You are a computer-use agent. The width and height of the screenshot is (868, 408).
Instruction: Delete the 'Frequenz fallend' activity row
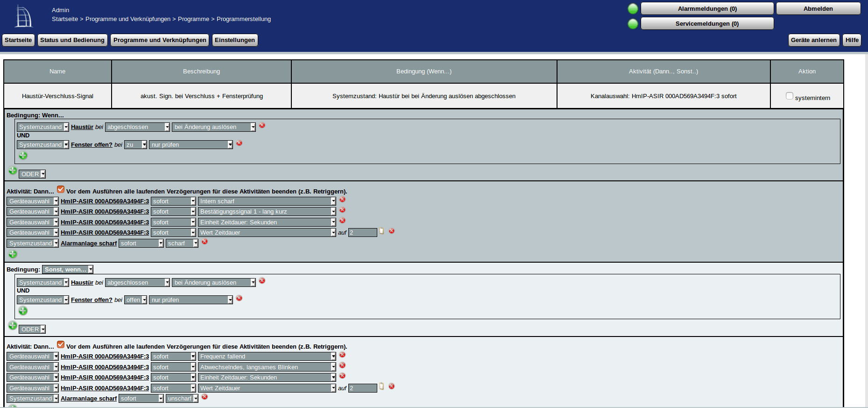point(342,355)
